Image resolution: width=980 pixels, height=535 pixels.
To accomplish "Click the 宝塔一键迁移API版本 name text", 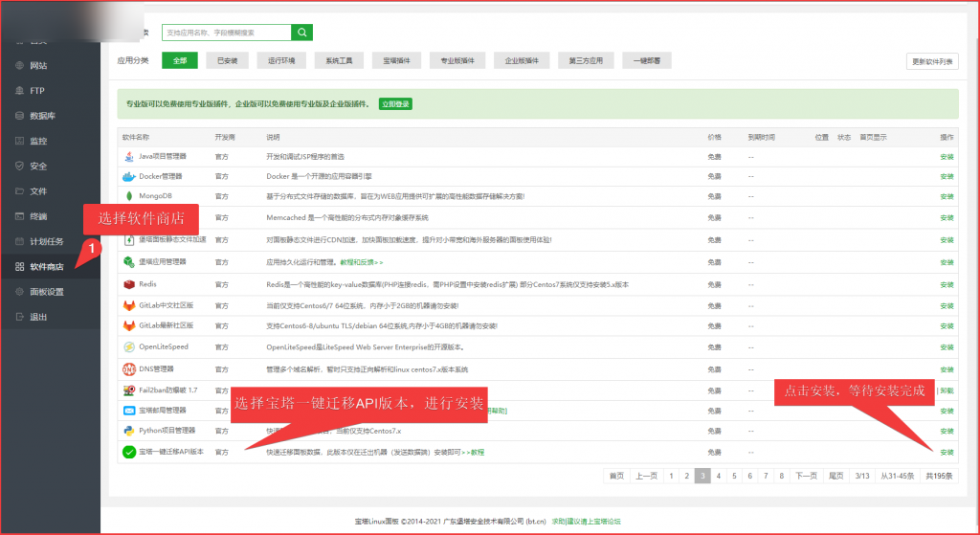I will pos(171,452).
